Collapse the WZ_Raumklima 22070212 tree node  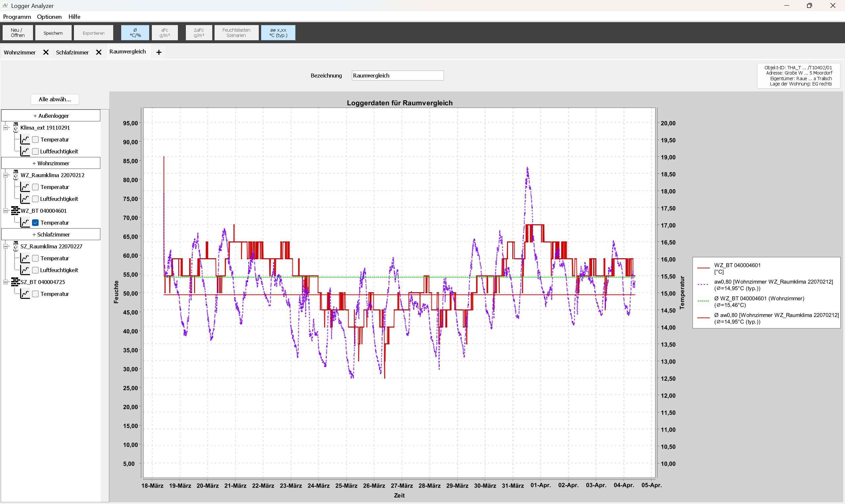pyautogui.click(x=6, y=175)
